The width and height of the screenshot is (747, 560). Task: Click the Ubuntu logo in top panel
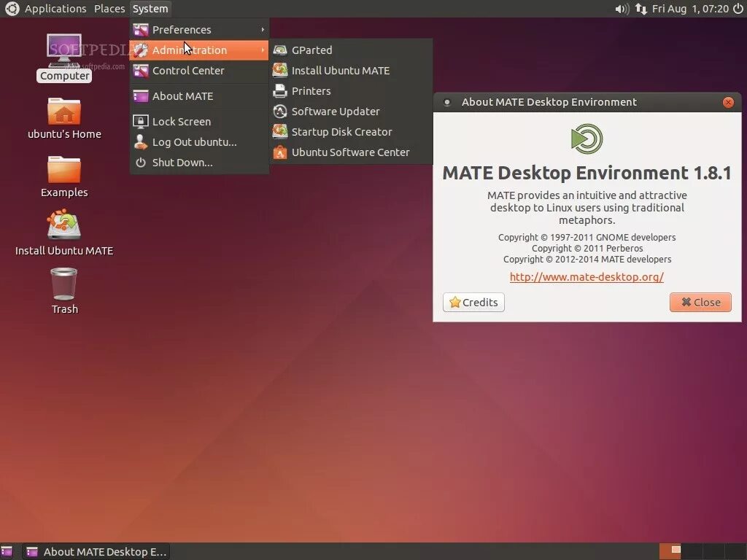[x=12, y=9]
